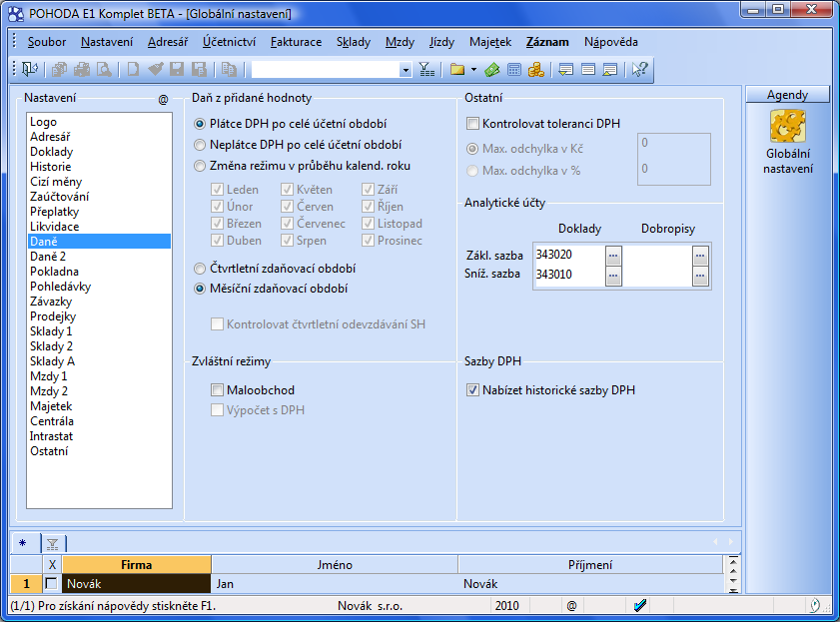Select Plátce DPH po celé účetní období
This screenshot has width=840, height=622.
(x=200, y=124)
